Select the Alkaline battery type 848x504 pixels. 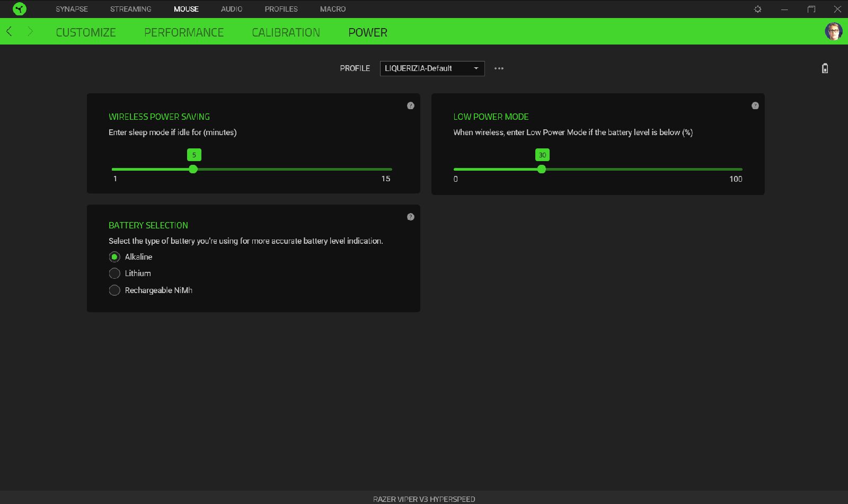coord(114,257)
